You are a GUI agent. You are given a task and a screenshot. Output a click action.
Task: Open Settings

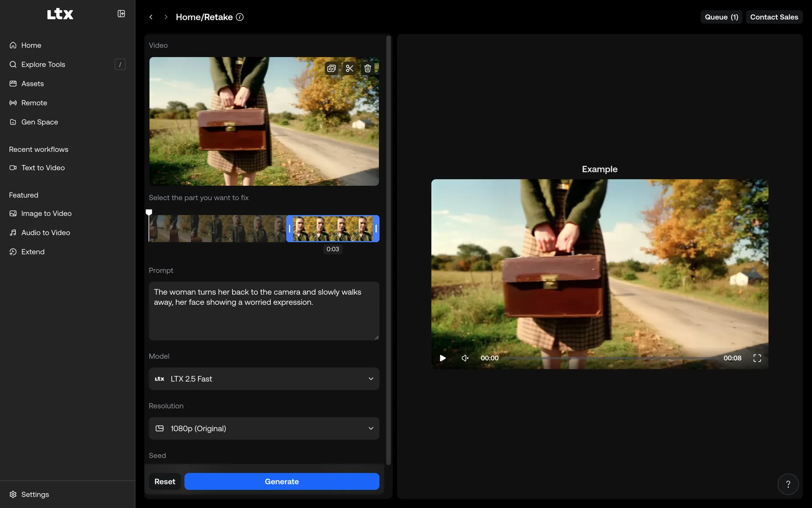68,494
